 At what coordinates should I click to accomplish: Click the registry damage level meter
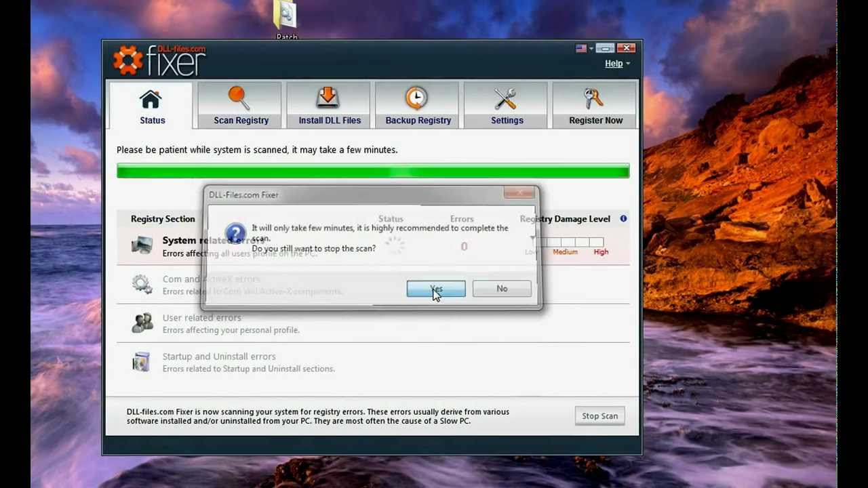point(568,242)
